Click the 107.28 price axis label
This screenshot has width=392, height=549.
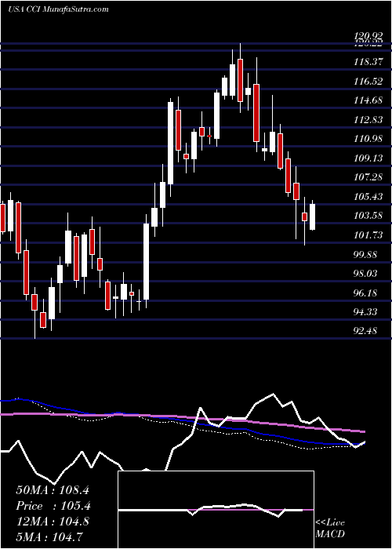point(368,177)
